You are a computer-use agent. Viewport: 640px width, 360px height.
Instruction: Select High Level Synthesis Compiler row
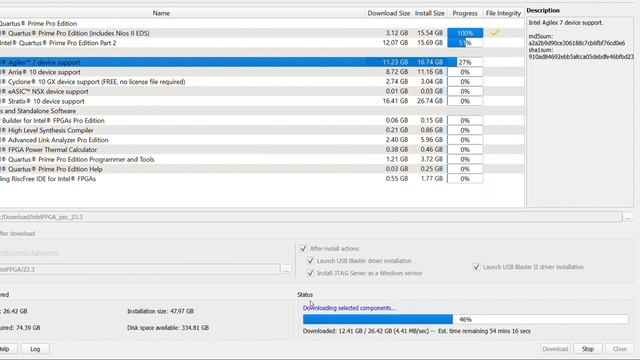[x=261, y=130]
